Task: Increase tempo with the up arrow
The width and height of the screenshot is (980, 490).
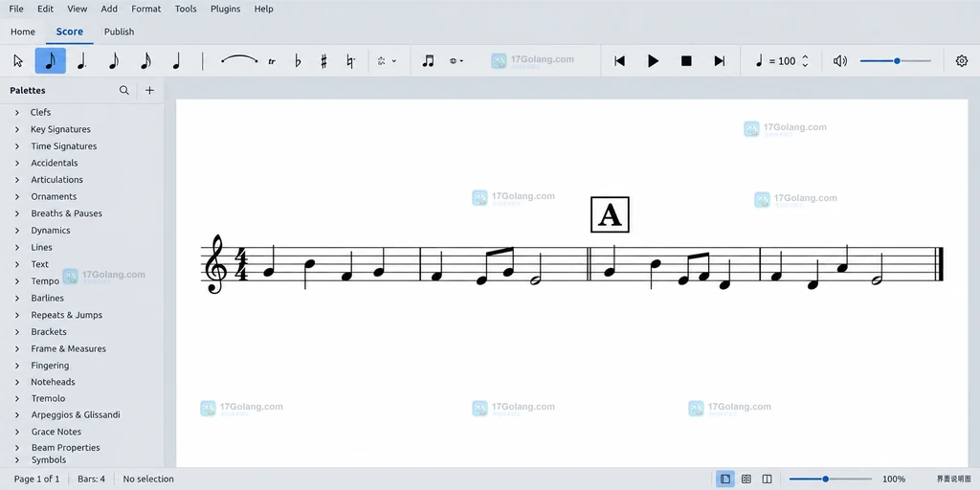Action: 805,56
